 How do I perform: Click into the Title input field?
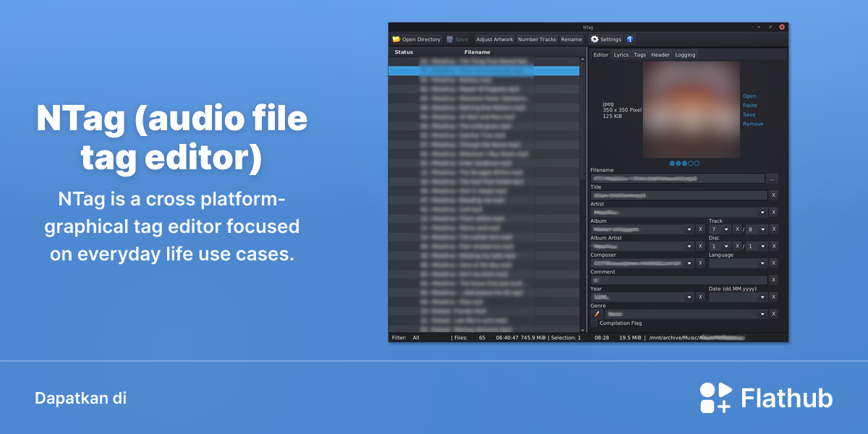click(x=678, y=195)
